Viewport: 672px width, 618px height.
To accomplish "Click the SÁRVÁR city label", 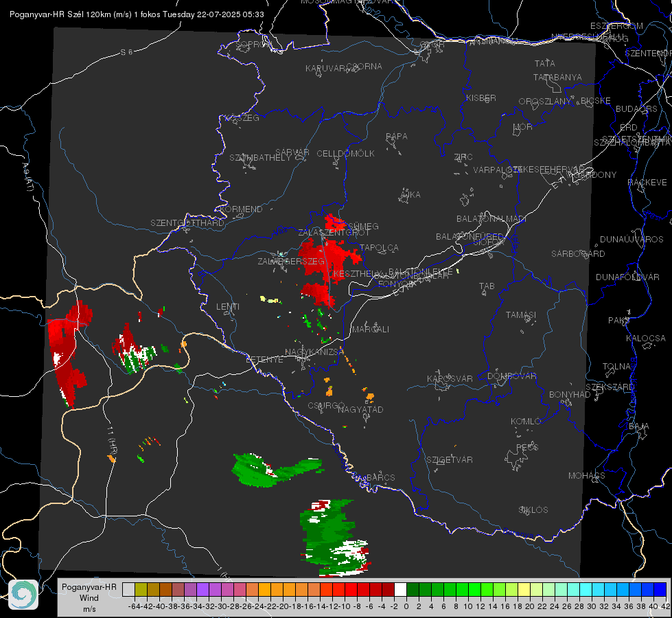I will (x=292, y=152).
